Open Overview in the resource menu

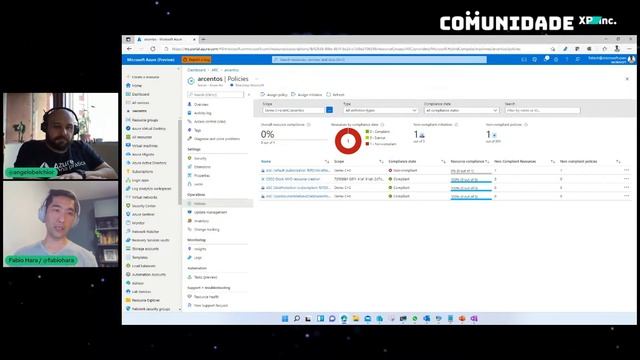tap(198, 104)
